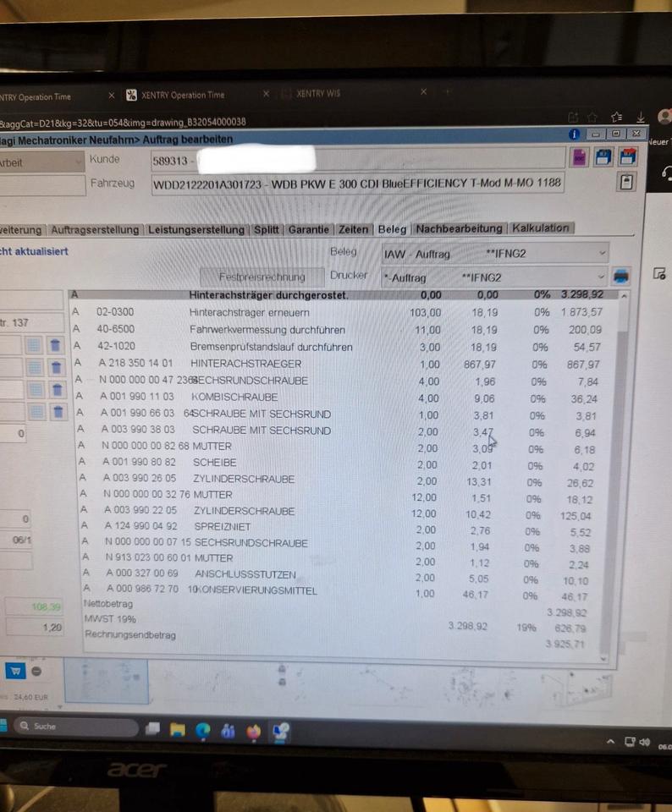This screenshot has width=672, height=812.
Task: Select the row Fahrwerkvermessung durchführen
Action: [x=344, y=329]
